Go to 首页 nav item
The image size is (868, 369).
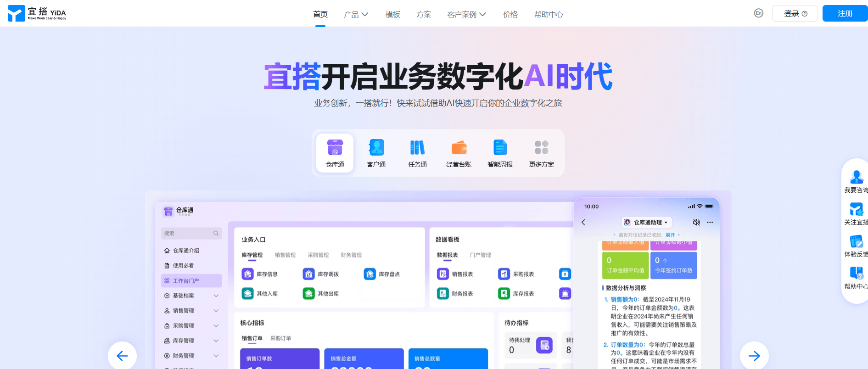click(x=320, y=14)
